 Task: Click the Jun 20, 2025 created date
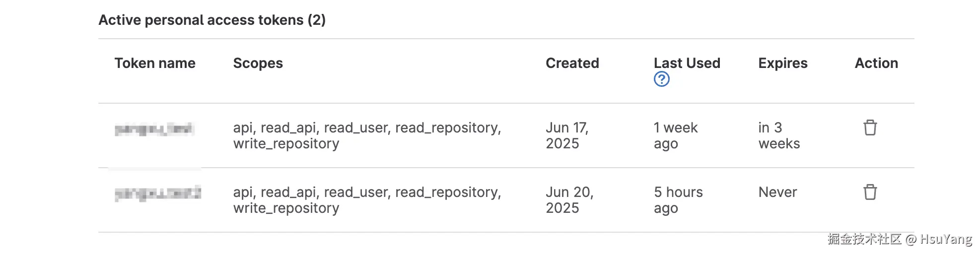pos(569,200)
